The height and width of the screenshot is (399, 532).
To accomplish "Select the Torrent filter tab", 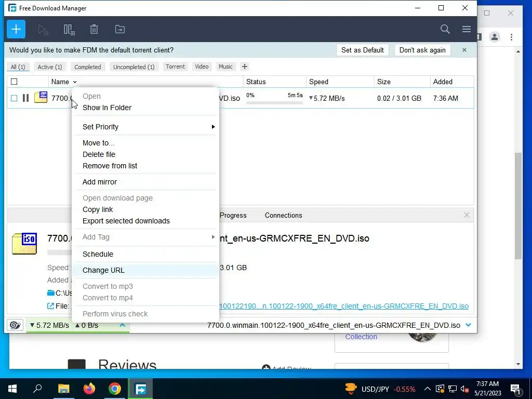I will tap(175, 66).
